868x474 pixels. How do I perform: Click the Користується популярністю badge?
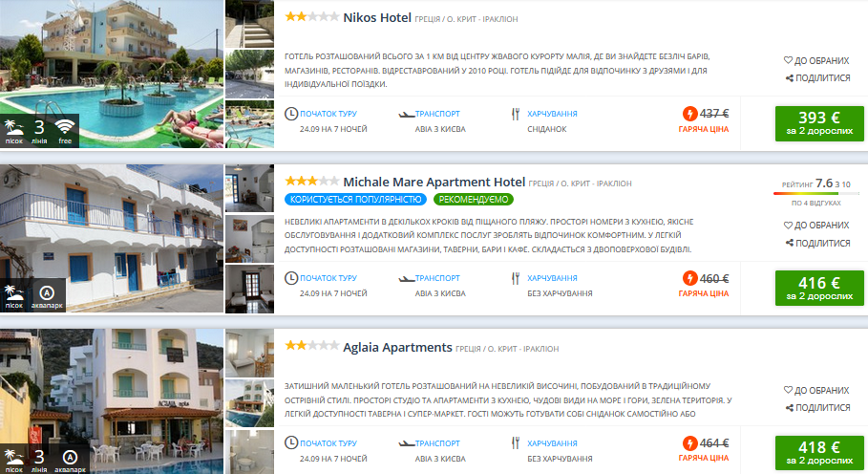pos(356,200)
